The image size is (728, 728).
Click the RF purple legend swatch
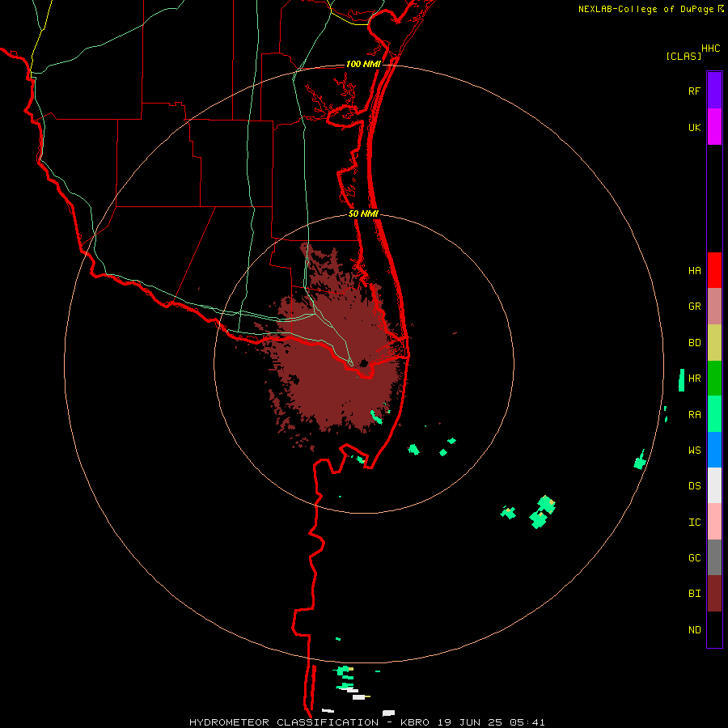[714, 91]
